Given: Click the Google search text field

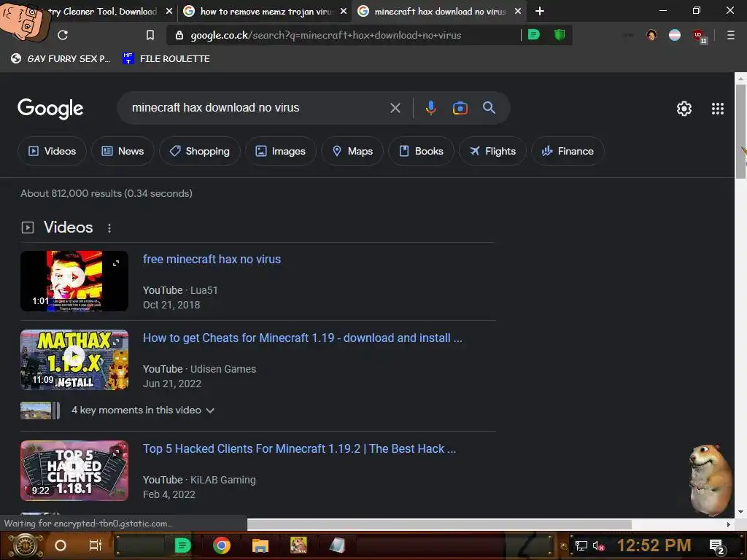Looking at the screenshot, I should click(258, 108).
